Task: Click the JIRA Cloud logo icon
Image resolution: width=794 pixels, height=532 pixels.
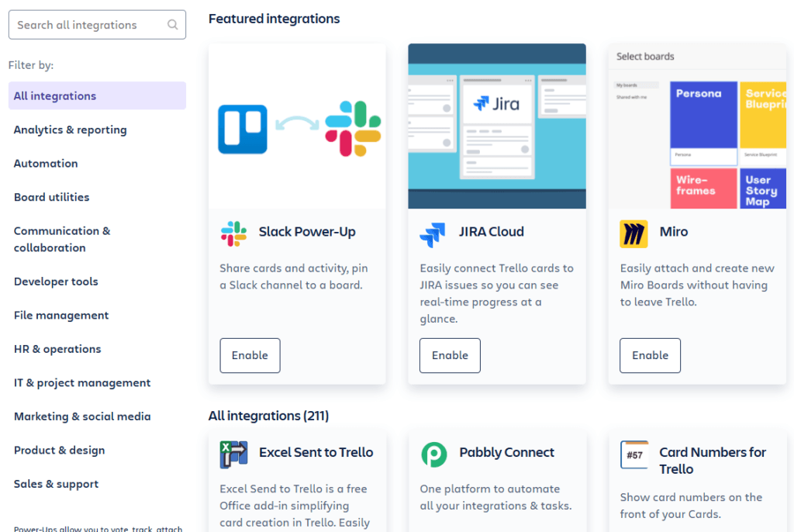Action: (433, 234)
